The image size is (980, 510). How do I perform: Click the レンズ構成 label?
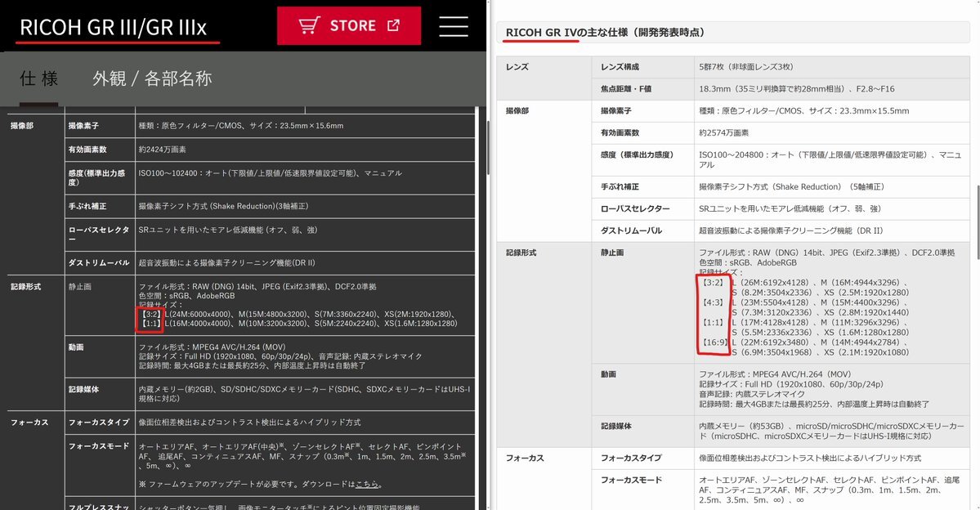[620, 67]
